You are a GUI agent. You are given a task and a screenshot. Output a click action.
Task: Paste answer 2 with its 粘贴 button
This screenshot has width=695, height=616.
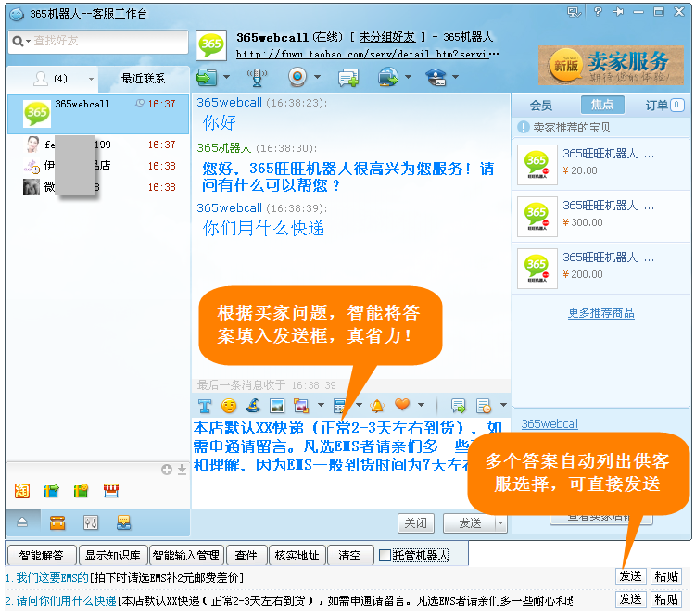tap(666, 599)
